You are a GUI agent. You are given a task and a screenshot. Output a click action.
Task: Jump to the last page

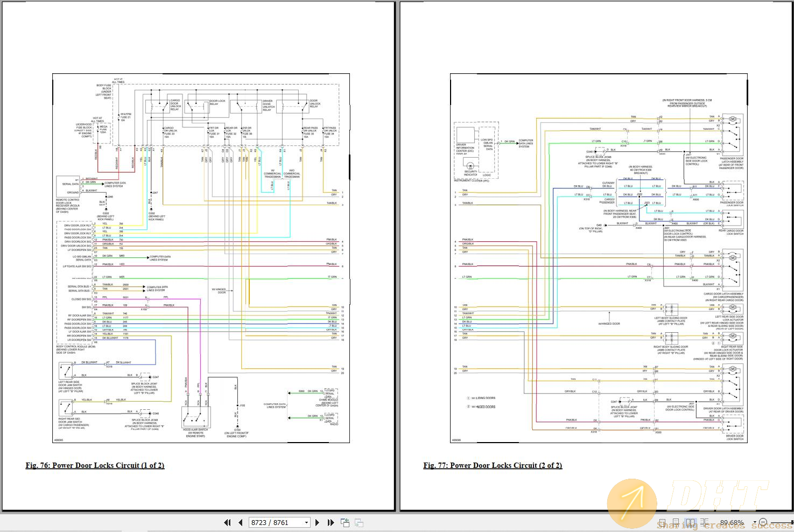(x=331, y=522)
